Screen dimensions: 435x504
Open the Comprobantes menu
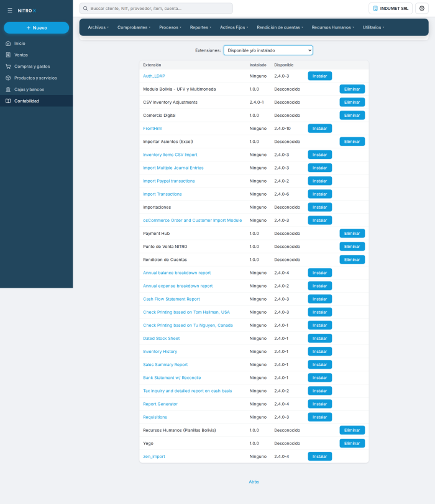point(134,27)
